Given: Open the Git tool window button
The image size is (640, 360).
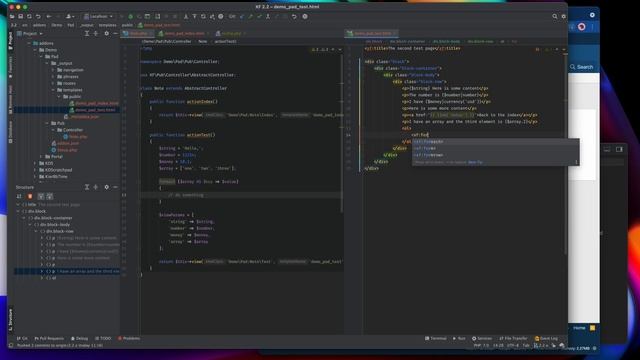Looking at the screenshot, I should pyautogui.click(x=22, y=338).
